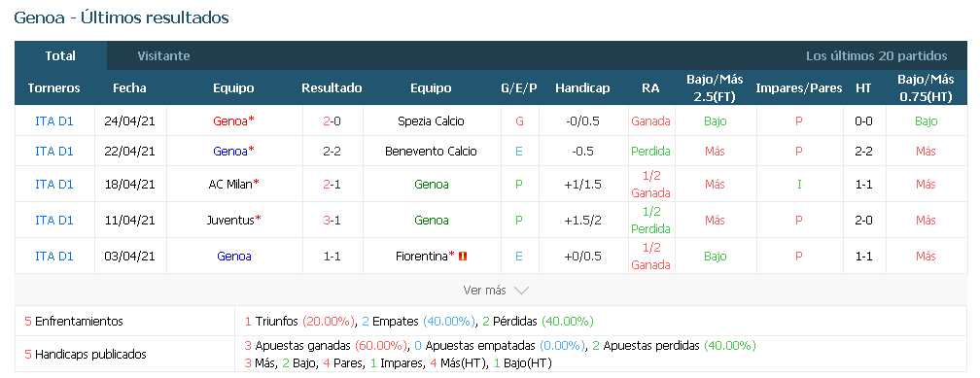This screenshot has width=980, height=378.
Task: Click the Handicap column header
Action: pos(582,88)
